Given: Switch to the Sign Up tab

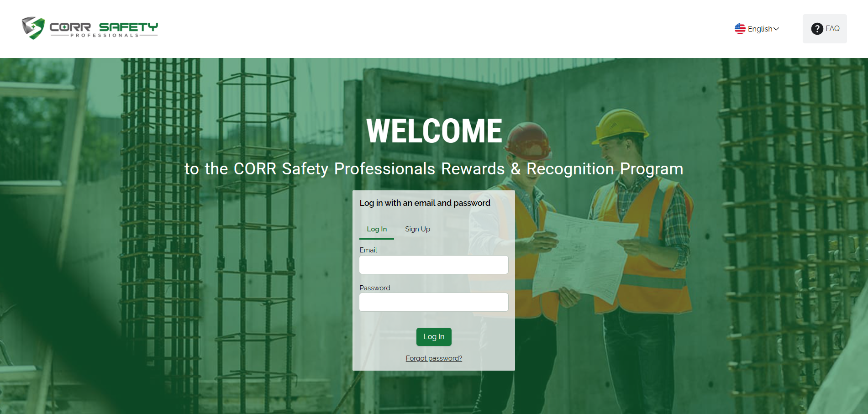Looking at the screenshot, I should pos(417,229).
